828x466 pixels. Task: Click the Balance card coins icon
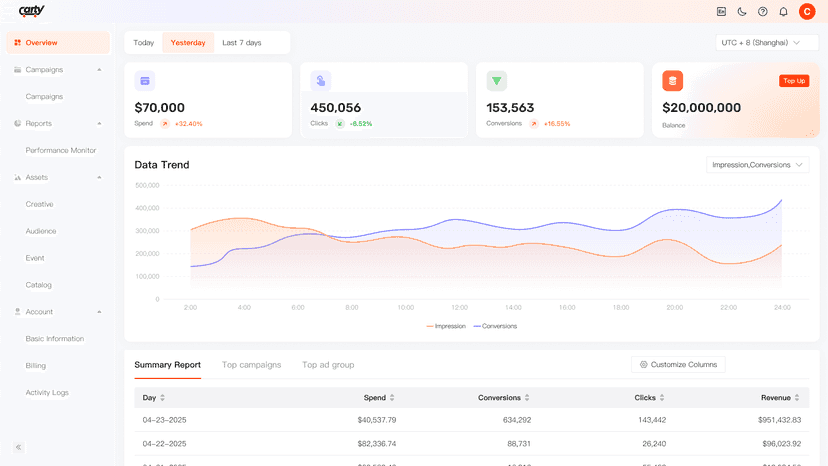(672, 81)
